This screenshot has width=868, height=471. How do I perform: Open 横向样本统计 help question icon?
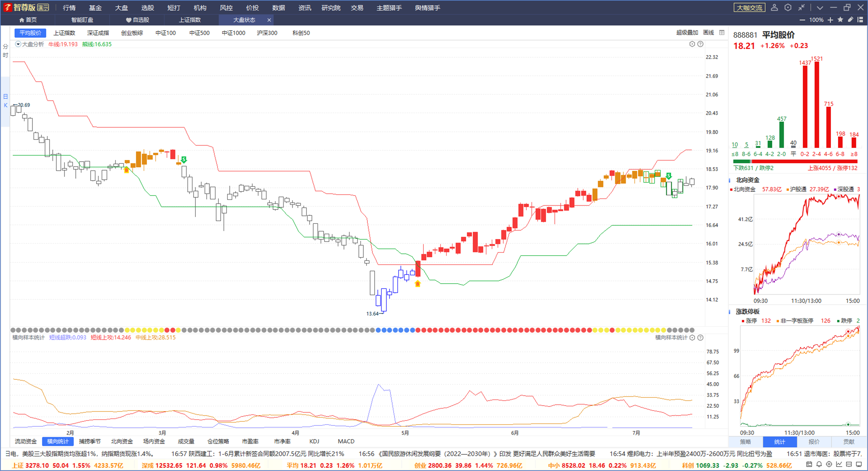click(700, 337)
